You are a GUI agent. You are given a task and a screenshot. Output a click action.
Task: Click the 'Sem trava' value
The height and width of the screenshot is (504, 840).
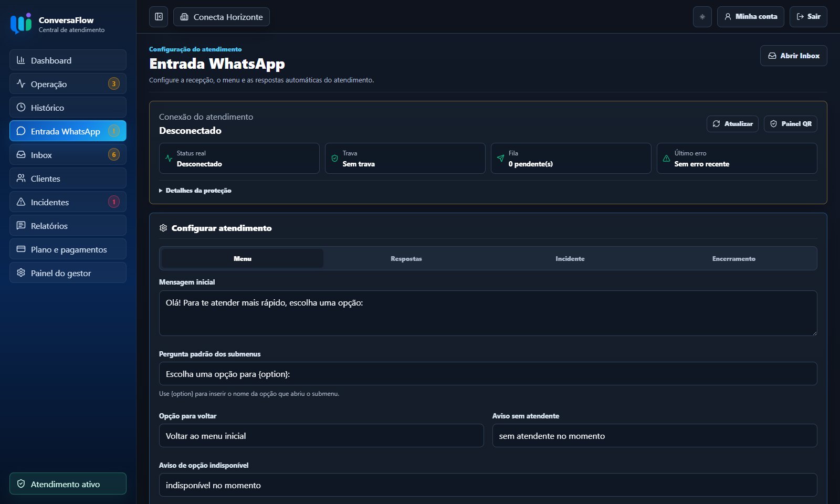[x=359, y=164]
